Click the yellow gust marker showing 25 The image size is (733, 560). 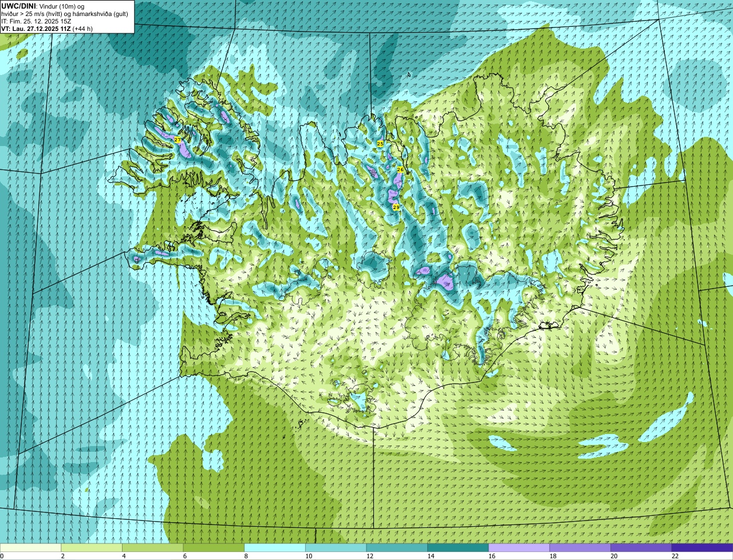coord(380,144)
